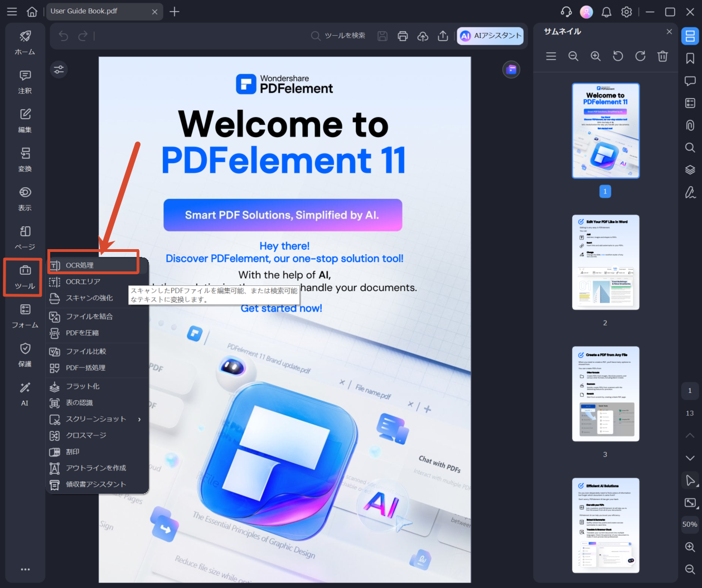Open the ツール (Tools) sidebar section
This screenshot has width=702, height=588.
point(25,278)
